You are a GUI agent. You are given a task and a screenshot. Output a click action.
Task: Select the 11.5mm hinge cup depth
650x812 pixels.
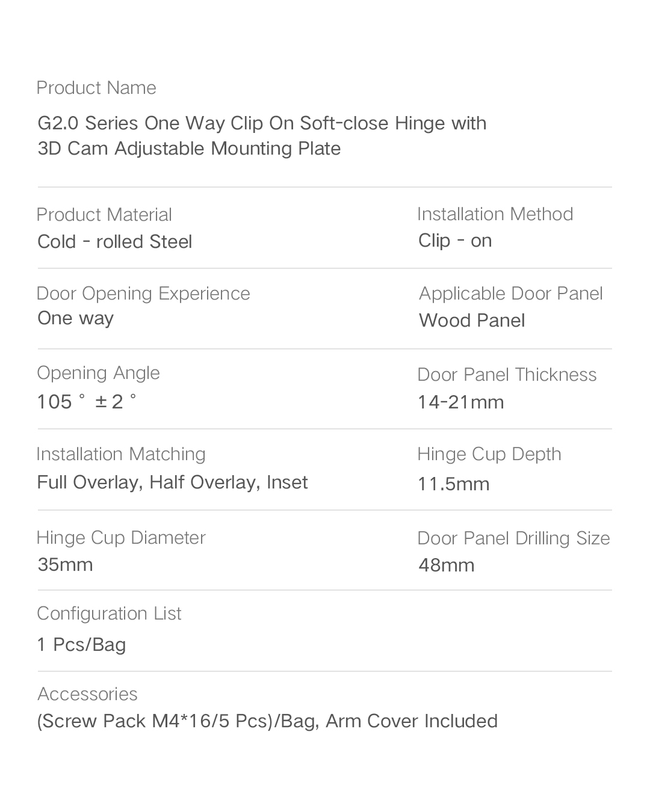pyautogui.click(x=454, y=484)
